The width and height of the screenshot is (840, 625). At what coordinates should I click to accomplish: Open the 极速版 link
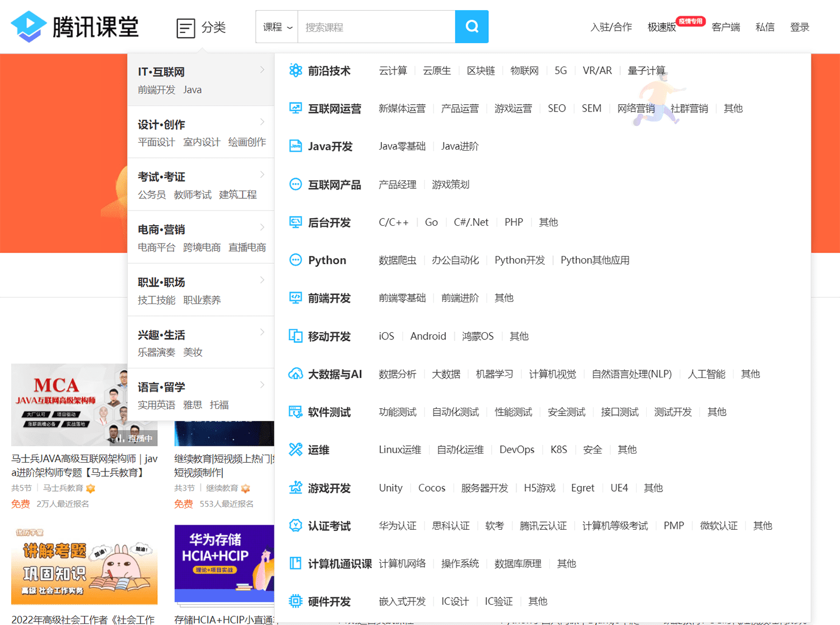[x=662, y=27]
